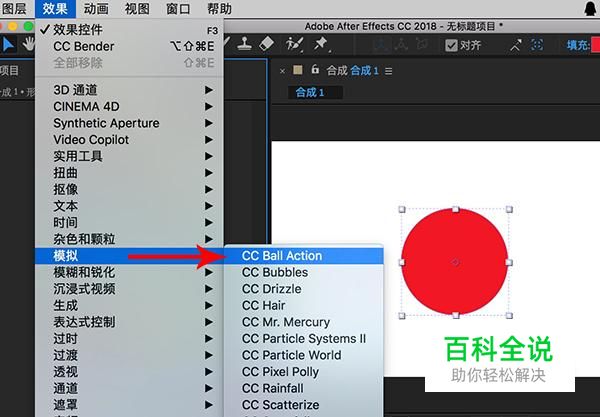Click the QQ penguin icon in menu bar
Image resolution: width=600 pixels, height=417 pixels.
coord(590,8)
